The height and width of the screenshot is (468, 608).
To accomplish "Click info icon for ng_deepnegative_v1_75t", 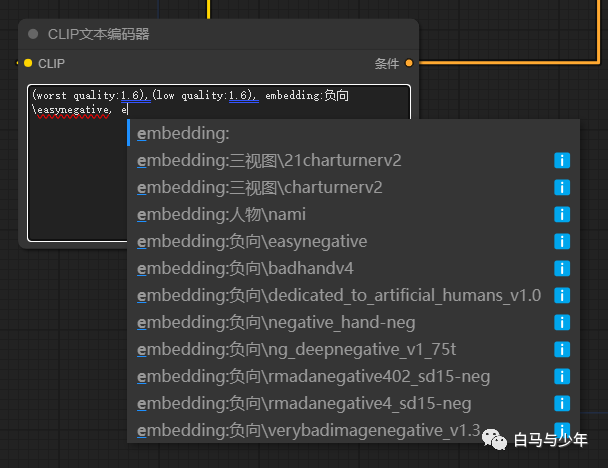I will [x=562, y=349].
